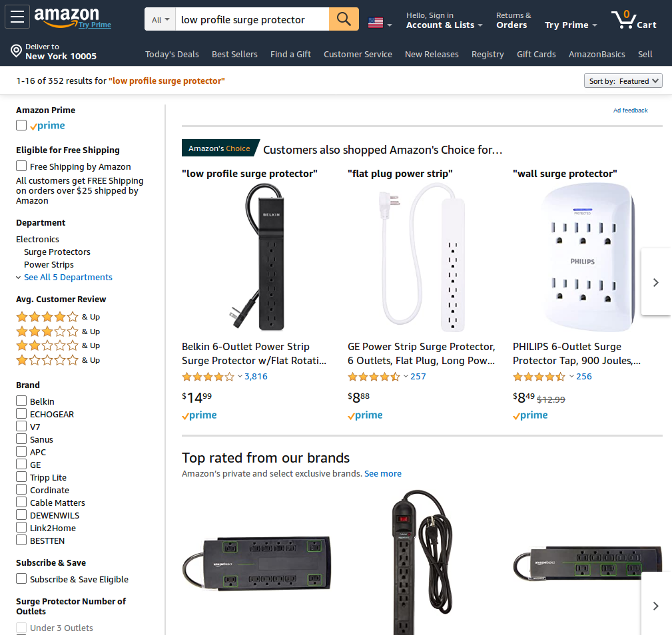This screenshot has height=635, width=672.
Task: Open the All search category dropdown
Action: point(161,19)
